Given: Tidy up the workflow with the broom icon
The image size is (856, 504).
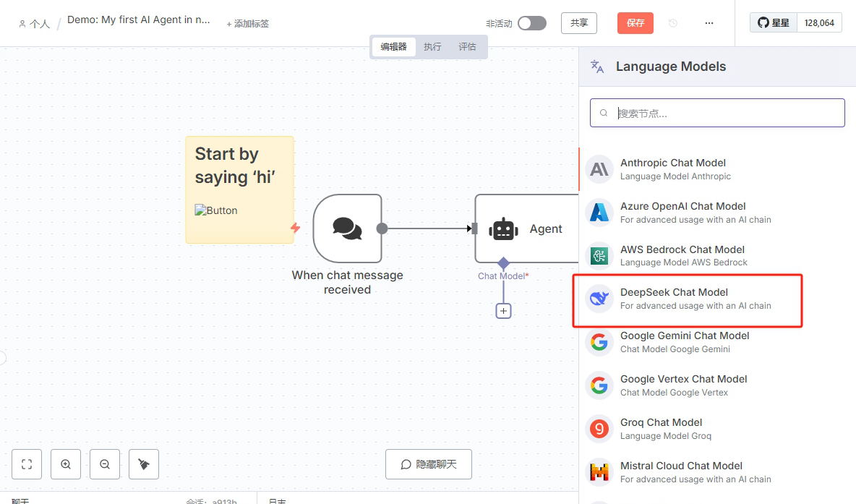Looking at the screenshot, I should (144, 464).
